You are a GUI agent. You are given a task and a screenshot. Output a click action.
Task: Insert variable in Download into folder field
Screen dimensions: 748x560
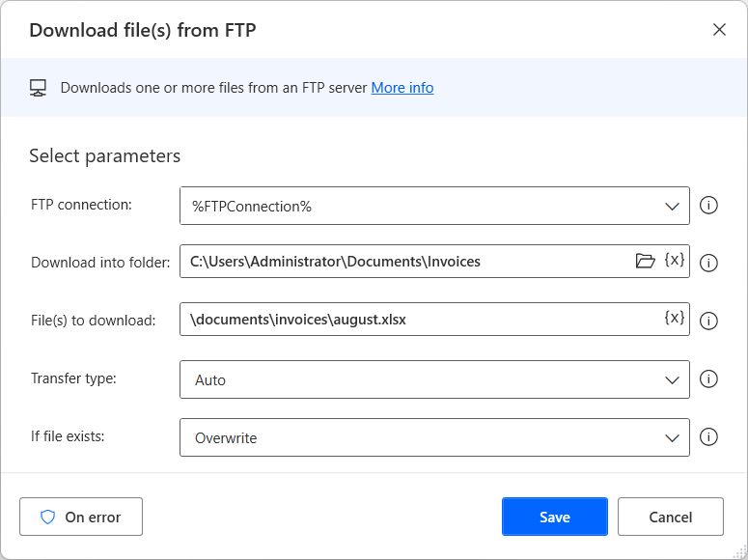click(675, 261)
